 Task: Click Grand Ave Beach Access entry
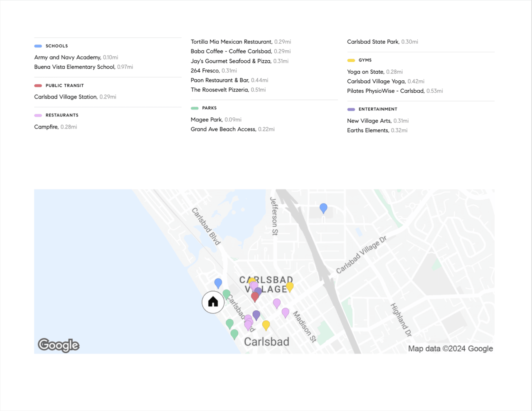tap(233, 129)
